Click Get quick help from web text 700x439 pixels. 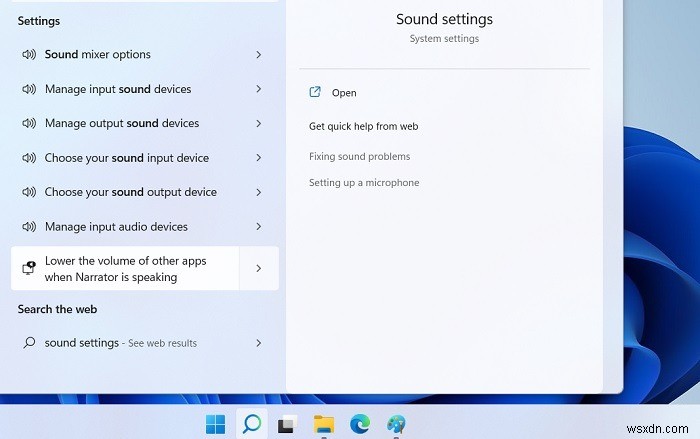coord(363,126)
